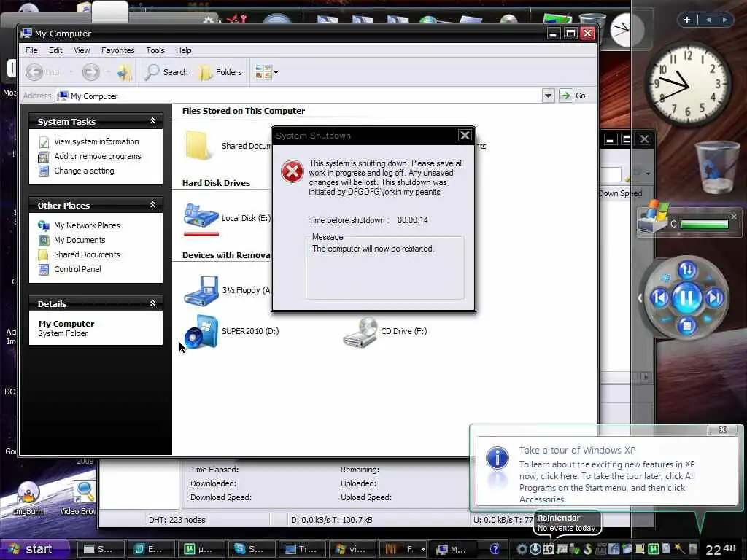Open Shared Documents in Other Places
Image resolution: width=747 pixels, height=560 pixels.
pos(87,254)
